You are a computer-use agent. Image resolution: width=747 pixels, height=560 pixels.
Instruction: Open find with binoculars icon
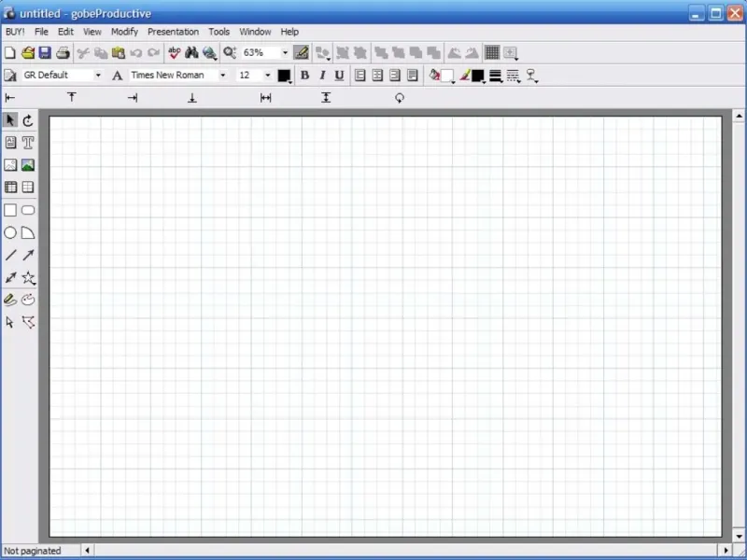(x=191, y=52)
